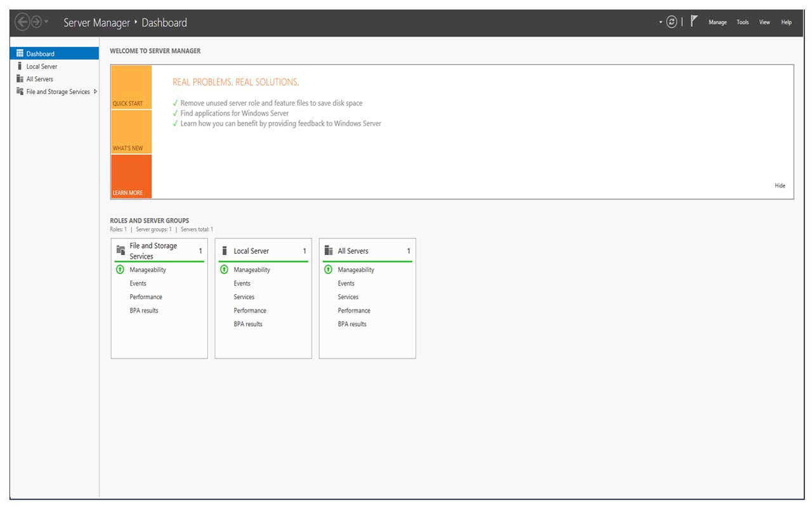Click the back navigation arrow

(22, 22)
